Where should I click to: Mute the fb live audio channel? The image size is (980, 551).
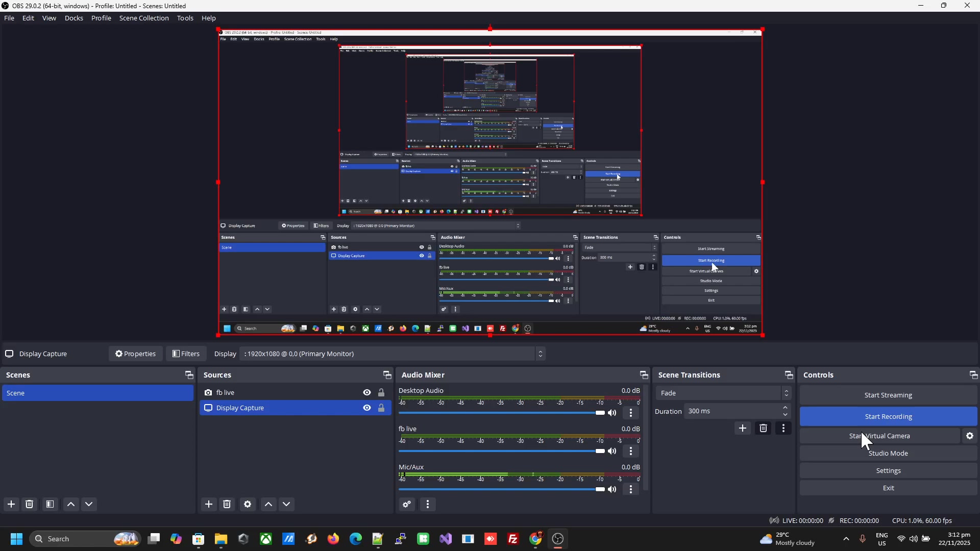coord(612,451)
